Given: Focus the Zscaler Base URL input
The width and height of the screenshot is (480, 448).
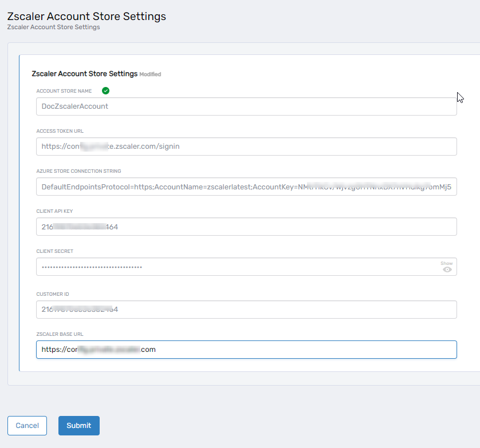Looking at the screenshot, I should click(x=246, y=350).
